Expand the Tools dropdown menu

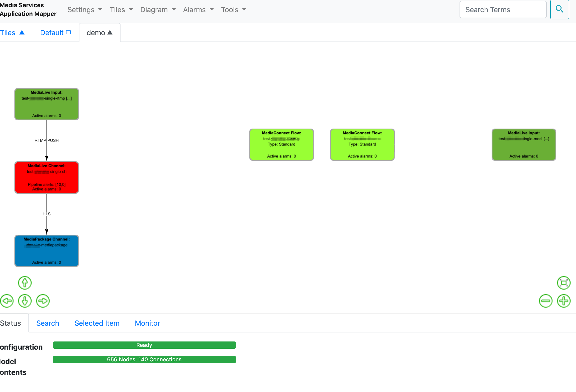click(233, 9)
